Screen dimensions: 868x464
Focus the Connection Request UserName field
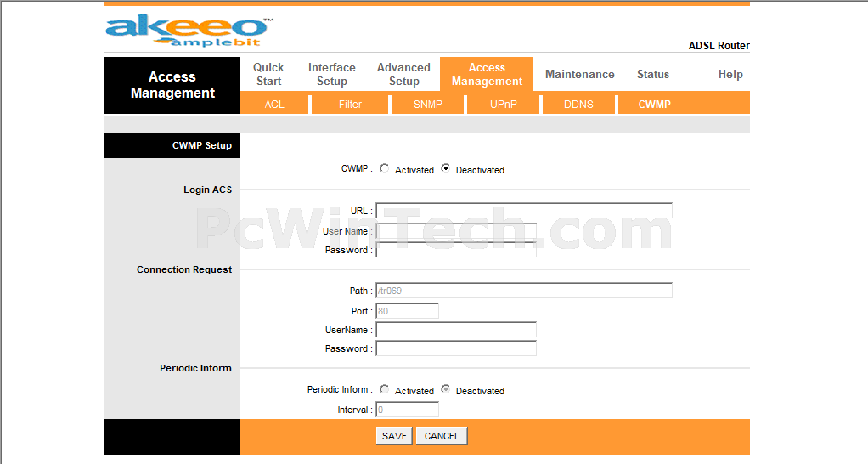coord(456,330)
